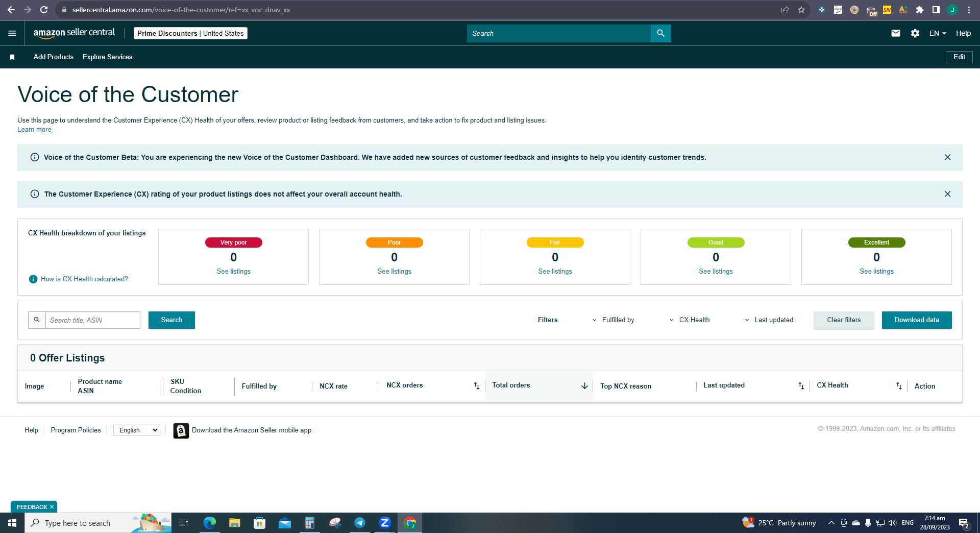Dismiss the CX rating account health banner
980x533 pixels.
pos(947,194)
